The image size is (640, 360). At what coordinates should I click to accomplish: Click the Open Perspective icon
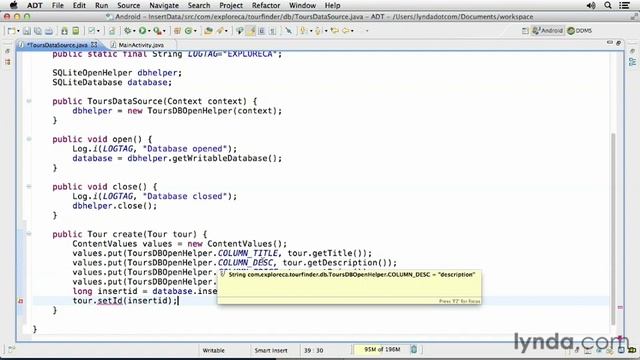coord(525,31)
